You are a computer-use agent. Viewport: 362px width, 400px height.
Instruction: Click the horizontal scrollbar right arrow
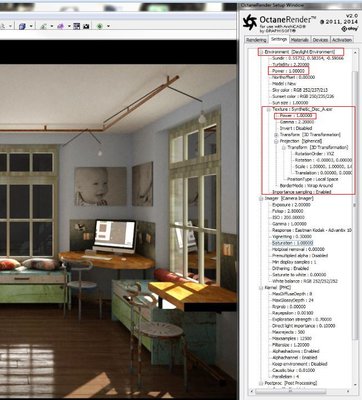[x=349, y=392]
